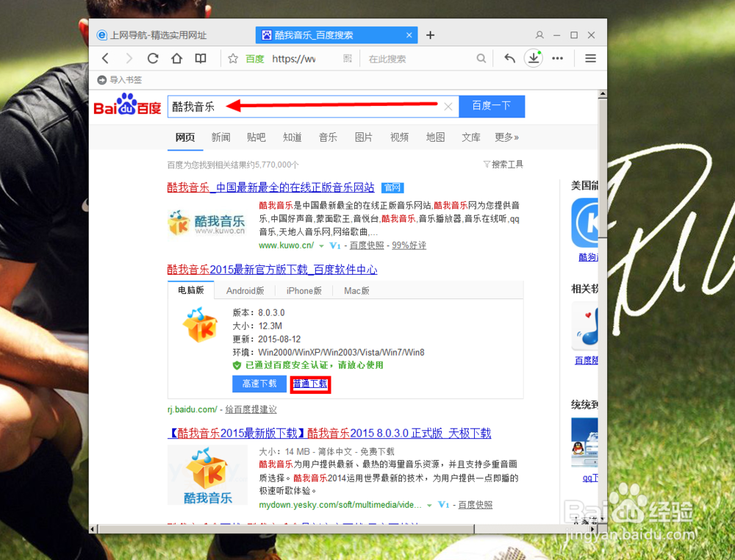Select the 图片 category tab
The height and width of the screenshot is (560, 735).
point(363,137)
